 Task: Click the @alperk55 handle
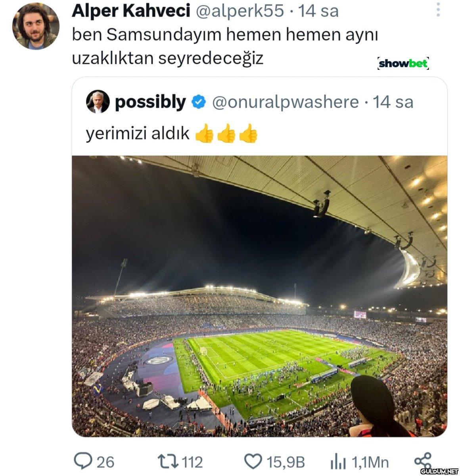coord(240,11)
